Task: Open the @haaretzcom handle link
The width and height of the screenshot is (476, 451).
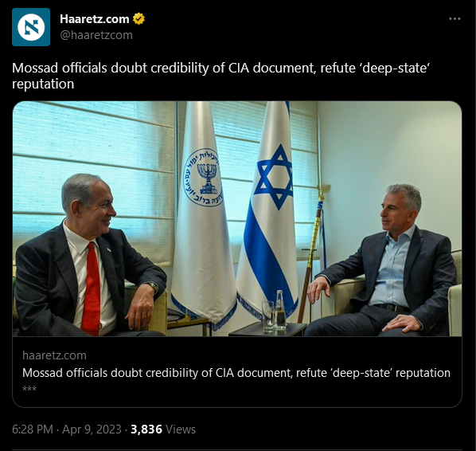Action: (96, 35)
